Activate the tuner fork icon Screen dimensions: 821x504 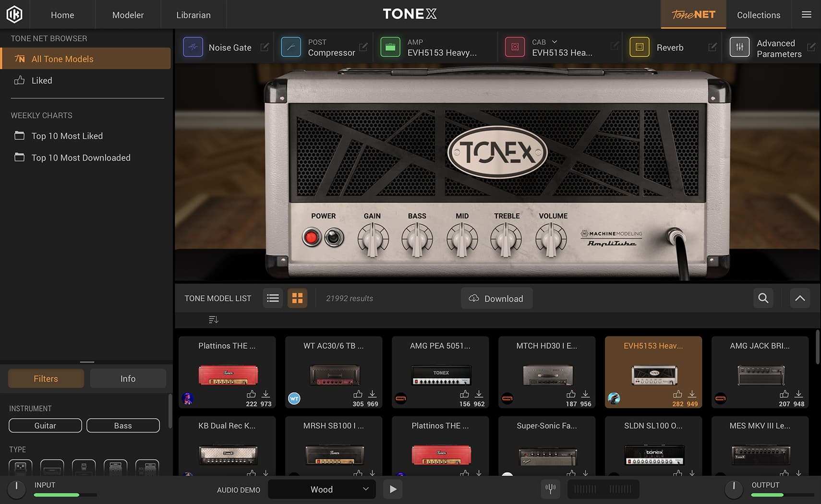click(x=550, y=489)
